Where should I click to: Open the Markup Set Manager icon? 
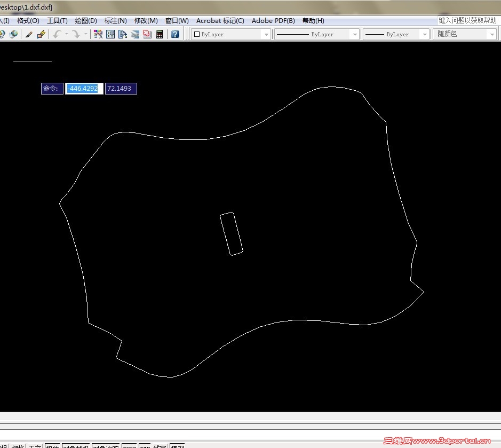pyautogui.click(x=147, y=34)
